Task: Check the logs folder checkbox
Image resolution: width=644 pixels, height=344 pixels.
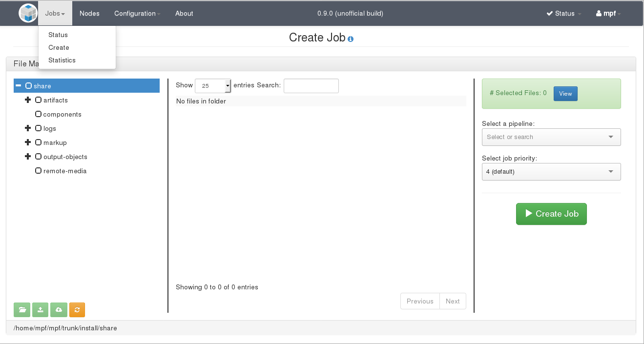Action: pyautogui.click(x=39, y=128)
